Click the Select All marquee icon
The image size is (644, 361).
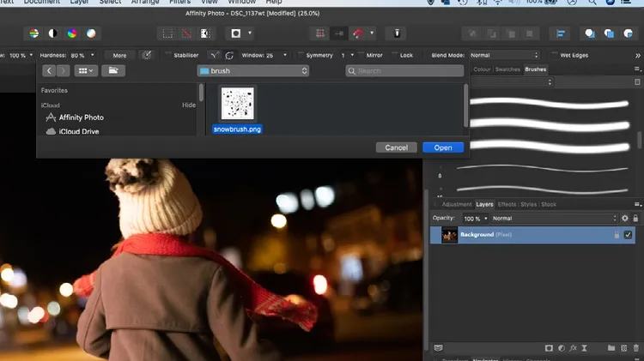(167, 33)
